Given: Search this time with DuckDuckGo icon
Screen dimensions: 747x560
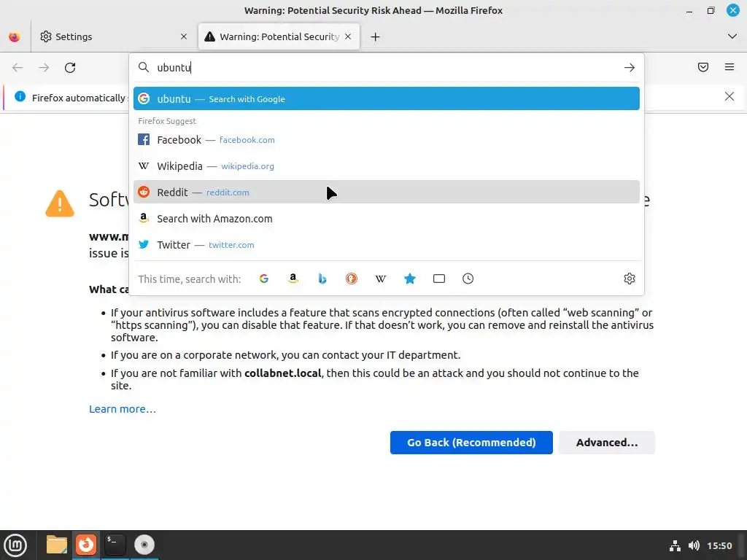Looking at the screenshot, I should pos(352,279).
